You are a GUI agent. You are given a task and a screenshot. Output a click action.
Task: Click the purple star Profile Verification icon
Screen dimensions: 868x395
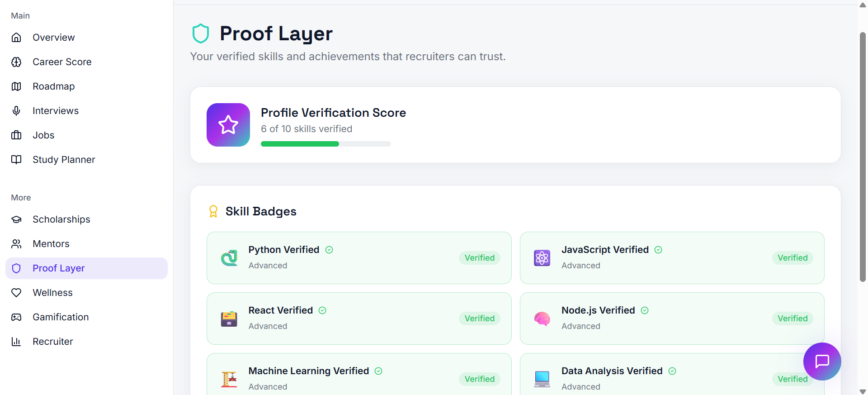[x=228, y=125]
